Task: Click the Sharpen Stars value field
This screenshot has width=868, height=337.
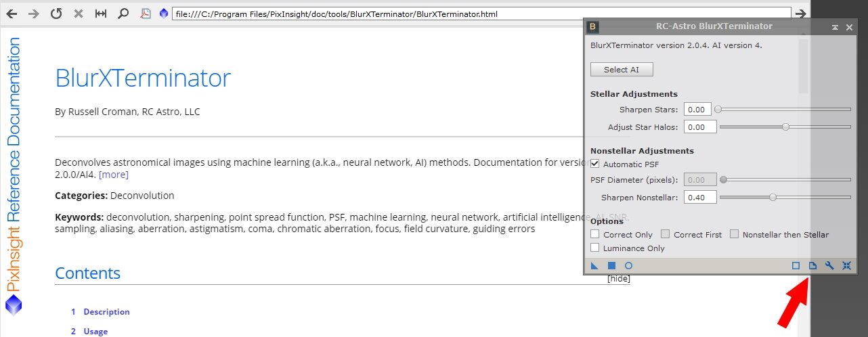Action: tap(698, 109)
